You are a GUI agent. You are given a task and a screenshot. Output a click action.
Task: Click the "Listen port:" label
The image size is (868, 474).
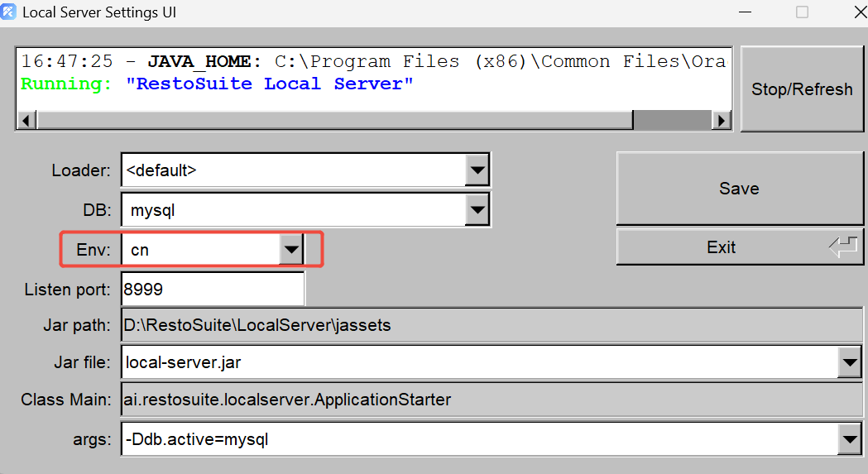pyautogui.click(x=68, y=290)
